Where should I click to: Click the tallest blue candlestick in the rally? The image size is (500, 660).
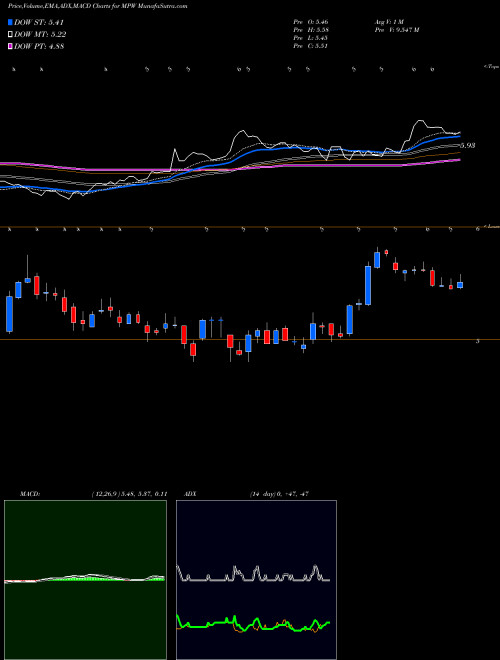coord(368,285)
